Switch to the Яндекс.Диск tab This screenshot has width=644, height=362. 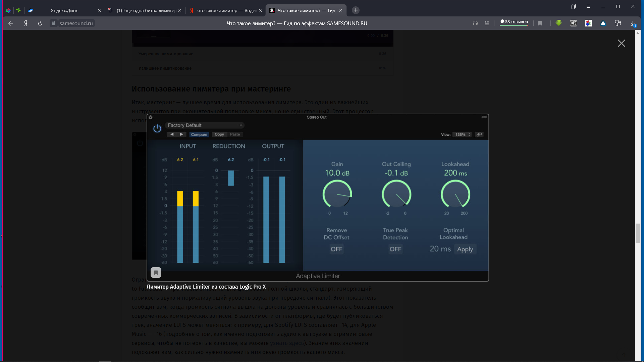[64, 10]
